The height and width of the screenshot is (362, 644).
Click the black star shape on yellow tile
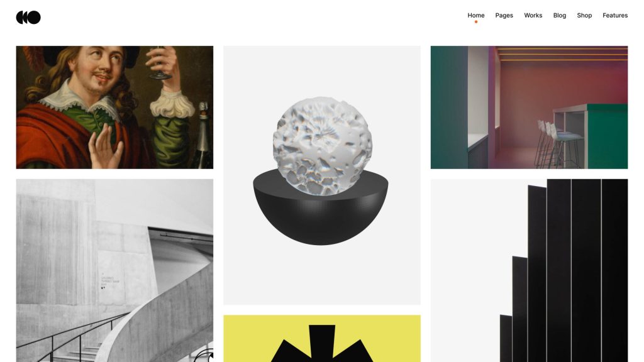[321, 344]
